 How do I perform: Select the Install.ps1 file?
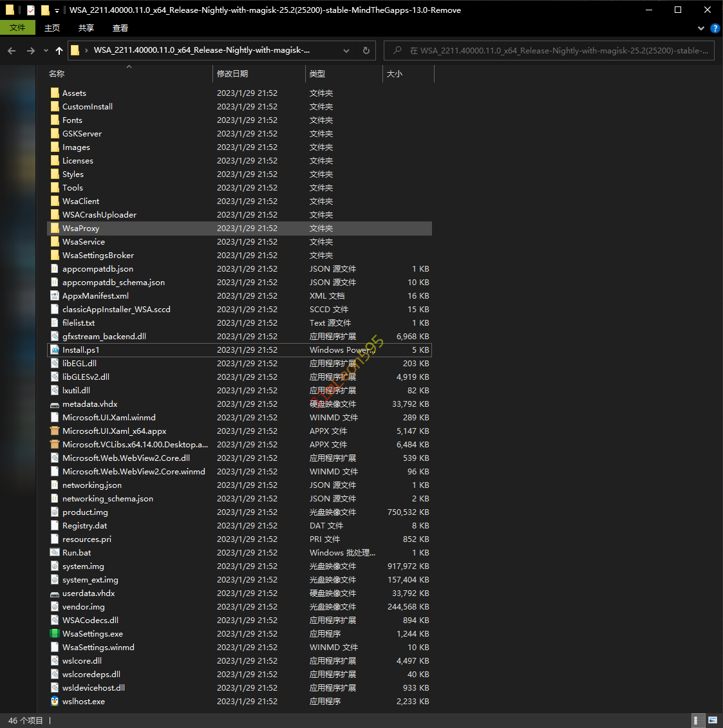[81, 350]
